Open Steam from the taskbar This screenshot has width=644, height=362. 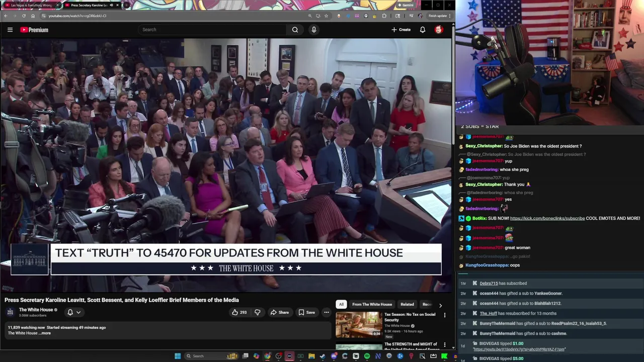click(323, 356)
